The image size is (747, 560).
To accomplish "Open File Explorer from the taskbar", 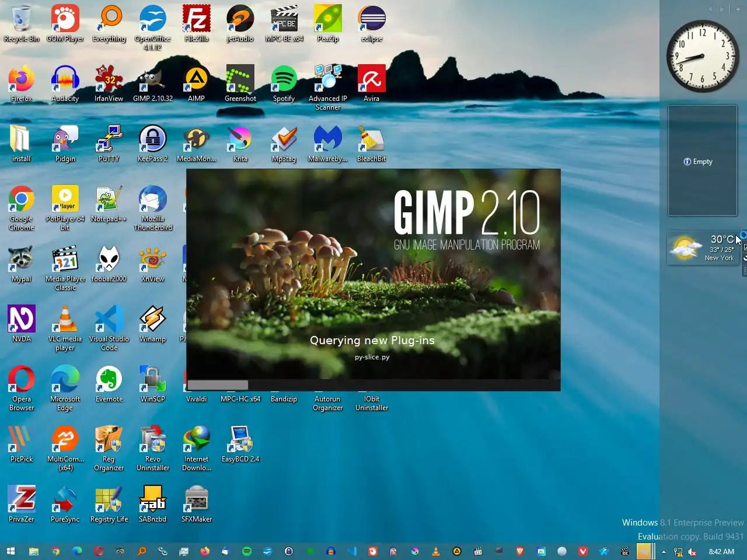I will pyautogui.click(x=34, y=551).
